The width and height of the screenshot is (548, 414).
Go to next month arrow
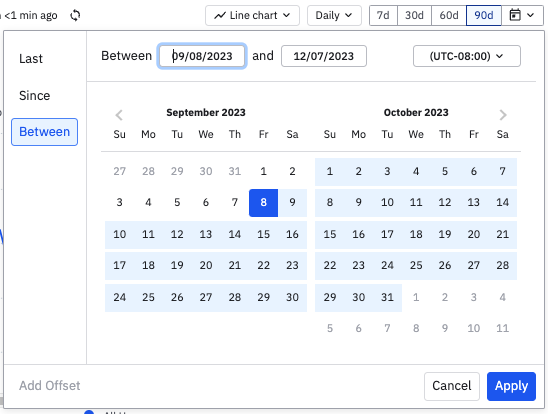503,115
